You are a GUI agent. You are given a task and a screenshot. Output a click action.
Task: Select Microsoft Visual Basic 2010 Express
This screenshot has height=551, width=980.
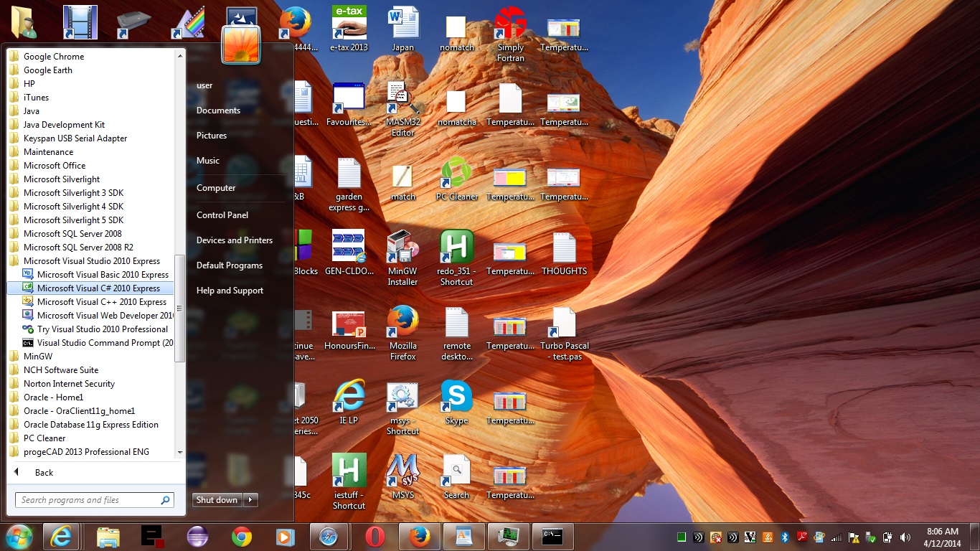103,275
